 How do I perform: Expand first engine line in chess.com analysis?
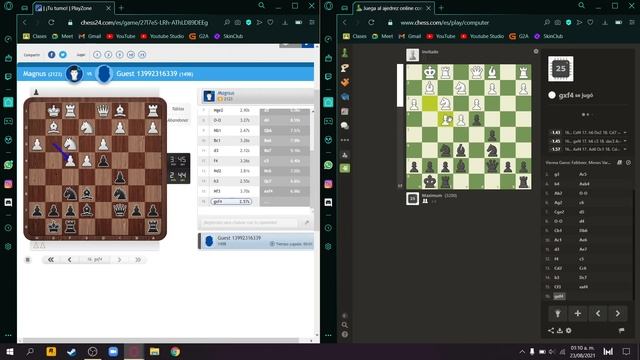tap(625, 133)
